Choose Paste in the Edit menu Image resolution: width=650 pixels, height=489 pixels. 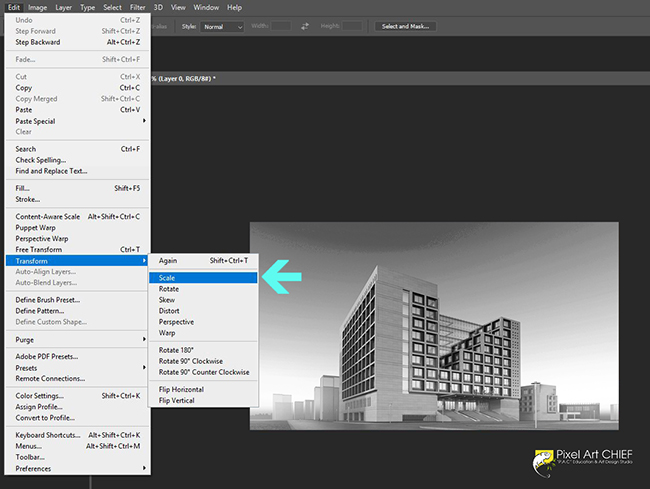(x=78, y=110)
